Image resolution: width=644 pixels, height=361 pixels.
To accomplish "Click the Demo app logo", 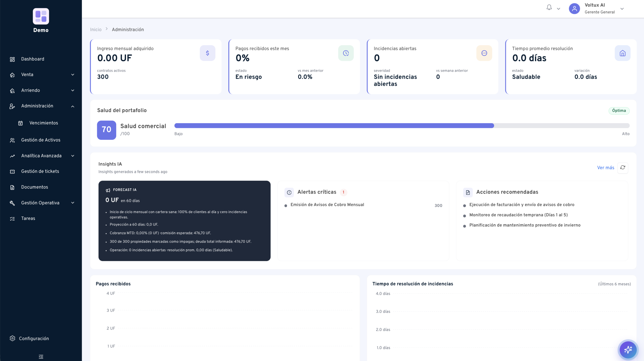I will pos(41,16).
